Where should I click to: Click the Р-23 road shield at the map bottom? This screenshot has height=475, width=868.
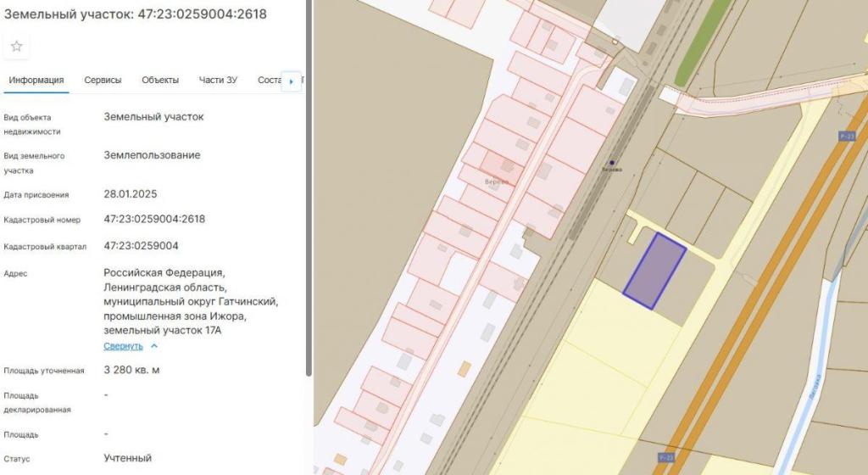tap(666, 458)
